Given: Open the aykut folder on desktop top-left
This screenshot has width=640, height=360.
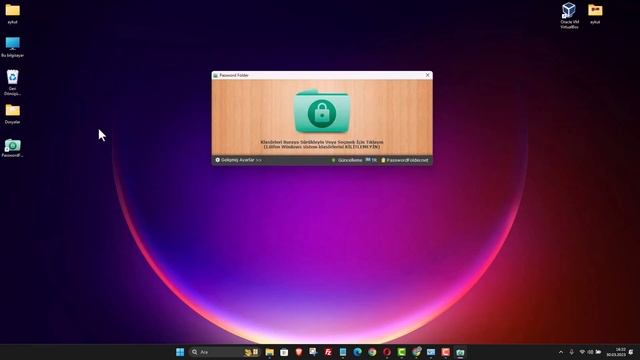Looking at the screenshot, I should (12, 13).
